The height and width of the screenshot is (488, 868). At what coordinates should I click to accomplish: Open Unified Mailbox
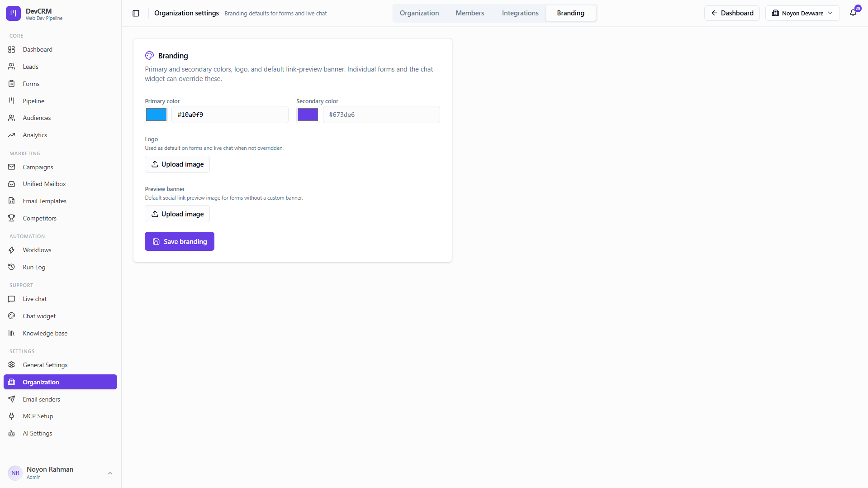point(60,184)
